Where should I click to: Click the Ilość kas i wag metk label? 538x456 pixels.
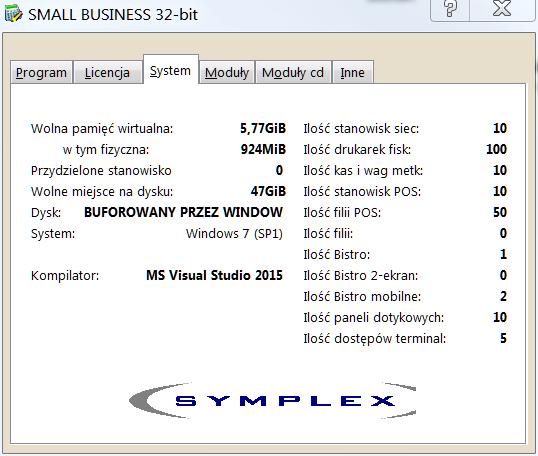[x=363, y=171]
